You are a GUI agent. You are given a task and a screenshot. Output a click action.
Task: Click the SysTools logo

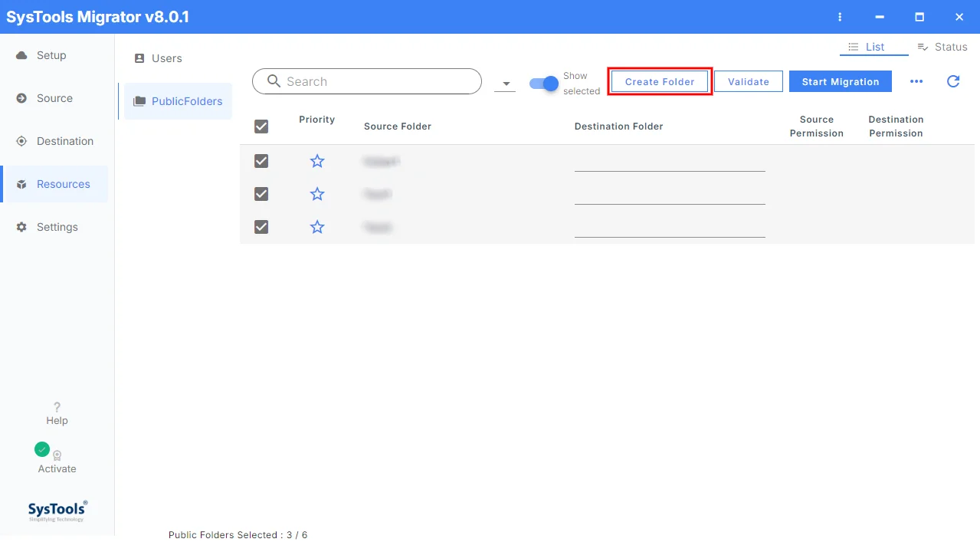coord(57,511)
